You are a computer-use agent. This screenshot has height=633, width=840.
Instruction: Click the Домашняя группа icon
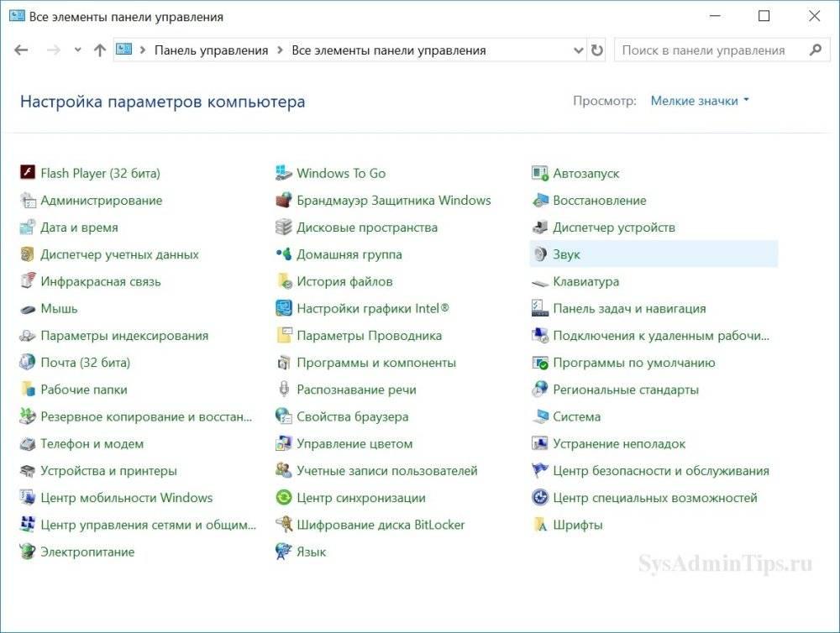pyautogui.click(x=283, y=254)
